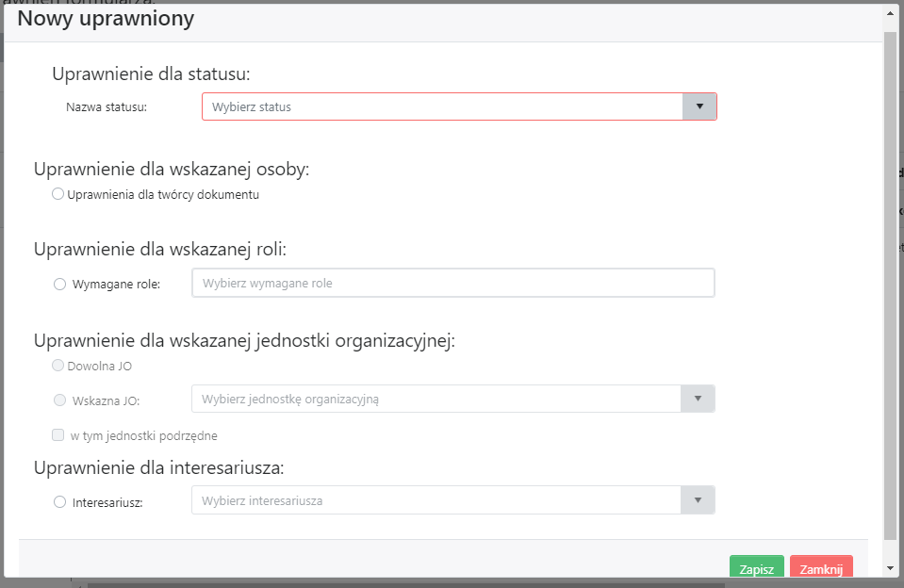Click the scrollbar up arrow

[x=891, y=14]
